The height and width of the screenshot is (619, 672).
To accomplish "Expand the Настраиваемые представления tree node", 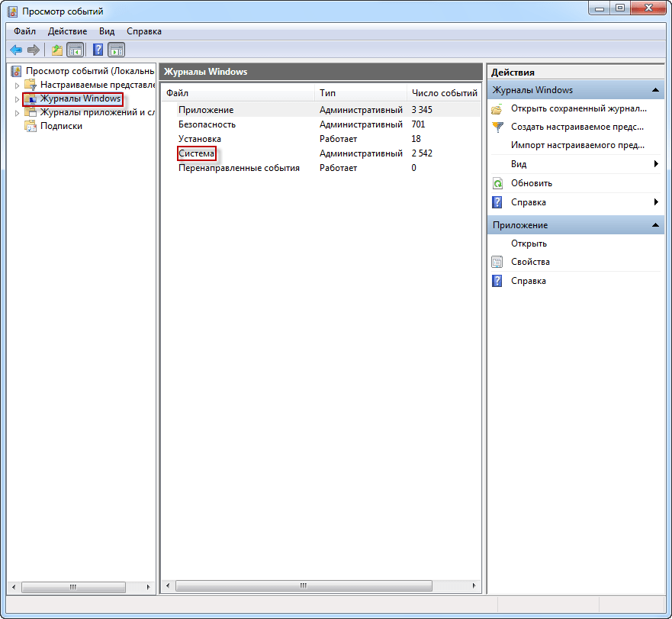I will (x=18, y=85).
